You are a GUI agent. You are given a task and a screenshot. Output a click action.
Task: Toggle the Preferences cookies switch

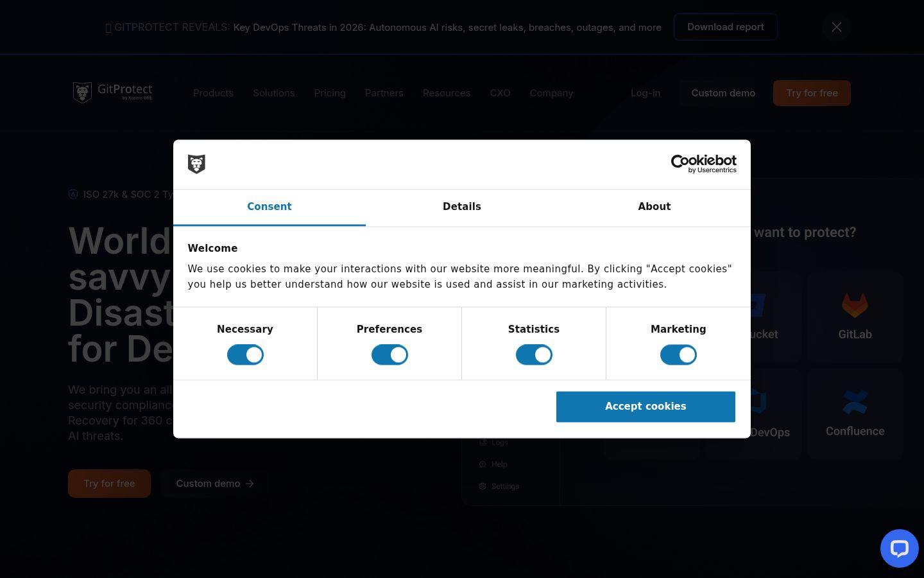pyautogui.click(x=389, y=355)
